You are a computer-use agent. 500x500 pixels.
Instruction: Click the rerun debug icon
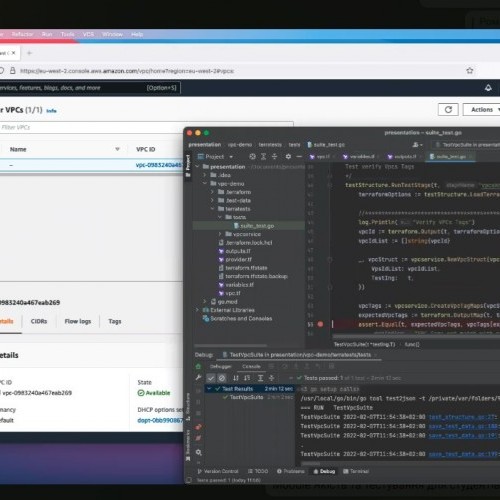[x=198, y=367]
